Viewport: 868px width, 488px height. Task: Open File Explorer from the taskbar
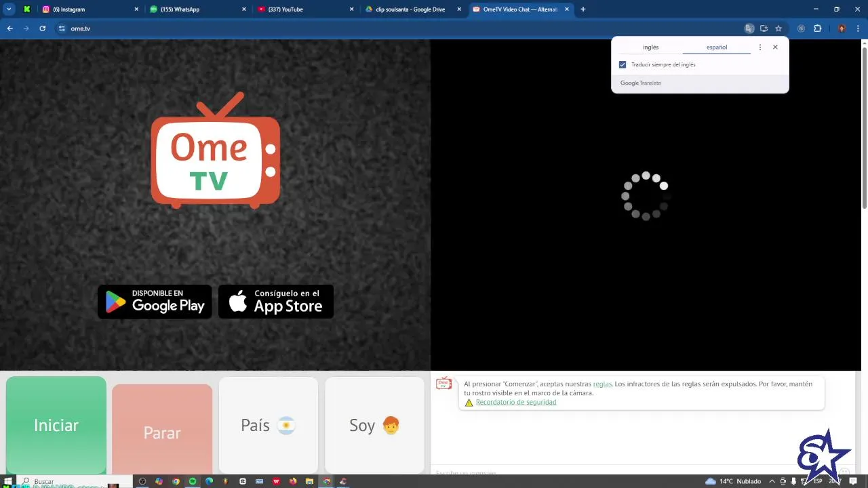click(x=310, y=481)
